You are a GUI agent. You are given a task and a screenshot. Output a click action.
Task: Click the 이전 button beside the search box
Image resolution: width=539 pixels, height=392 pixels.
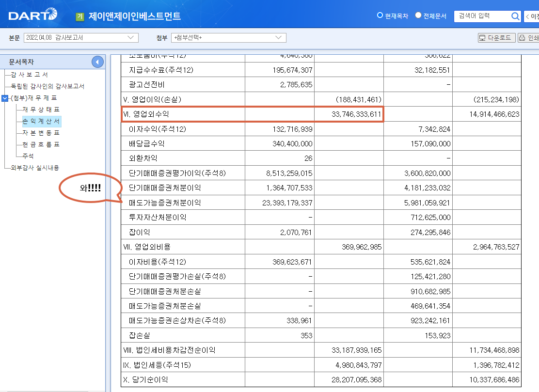pyautogui.click(x=532, y=16)
